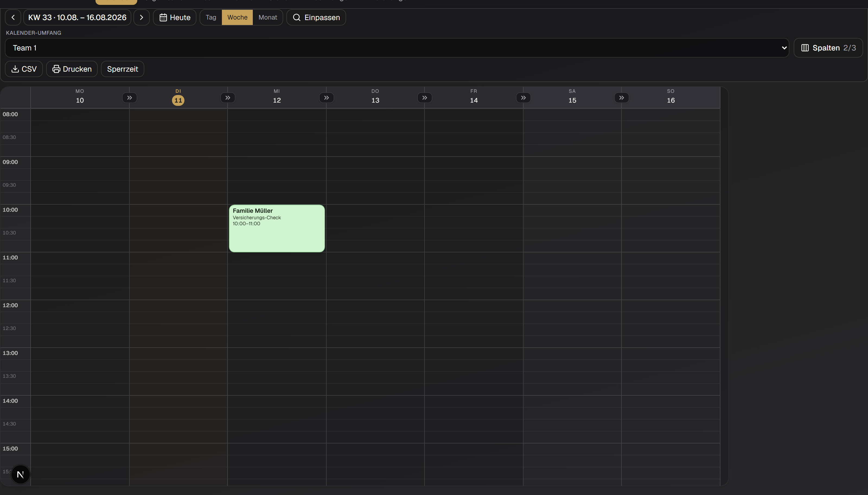Viewport: 868px width, 495px height.
Task: Expand the Thursday 13 column with double chevron
Action: coord(425,98)
